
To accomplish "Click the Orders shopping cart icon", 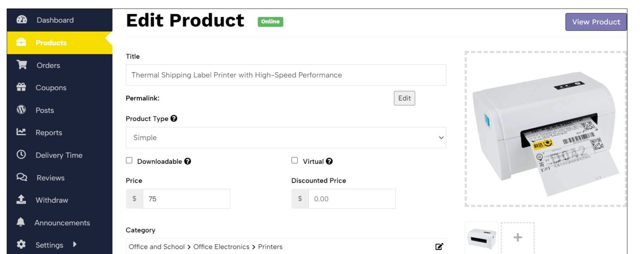I will click(21, 65).
